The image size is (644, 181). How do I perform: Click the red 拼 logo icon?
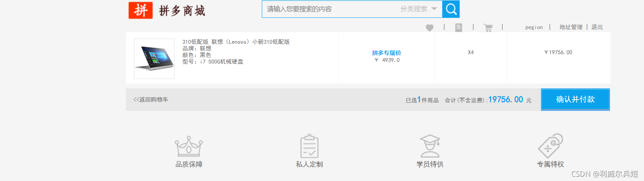tap(141, 10)
